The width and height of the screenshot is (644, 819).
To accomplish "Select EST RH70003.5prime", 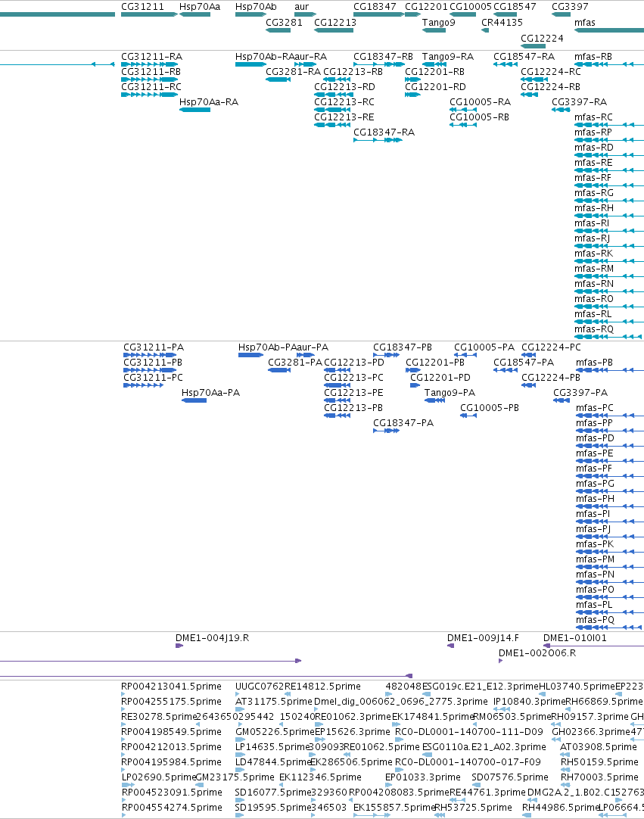I will (599, 777).
